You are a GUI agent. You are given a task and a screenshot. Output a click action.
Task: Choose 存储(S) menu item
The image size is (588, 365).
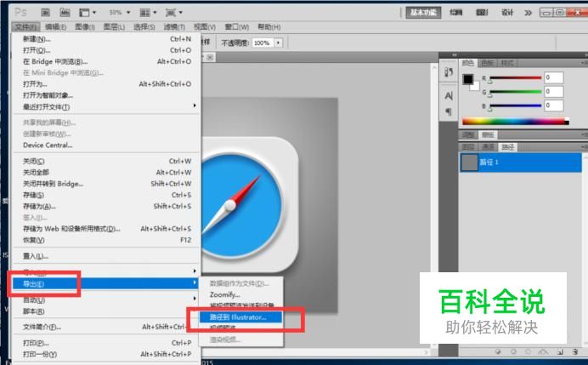107,195
